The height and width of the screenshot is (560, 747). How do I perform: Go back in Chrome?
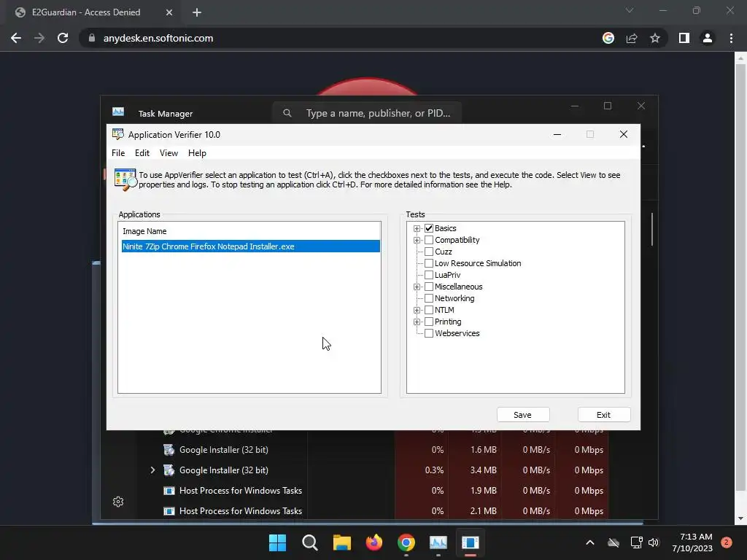coord(16,38)
